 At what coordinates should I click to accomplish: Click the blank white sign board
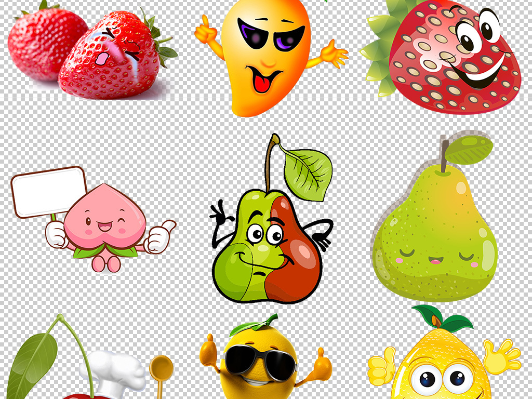tap(48, 192)
